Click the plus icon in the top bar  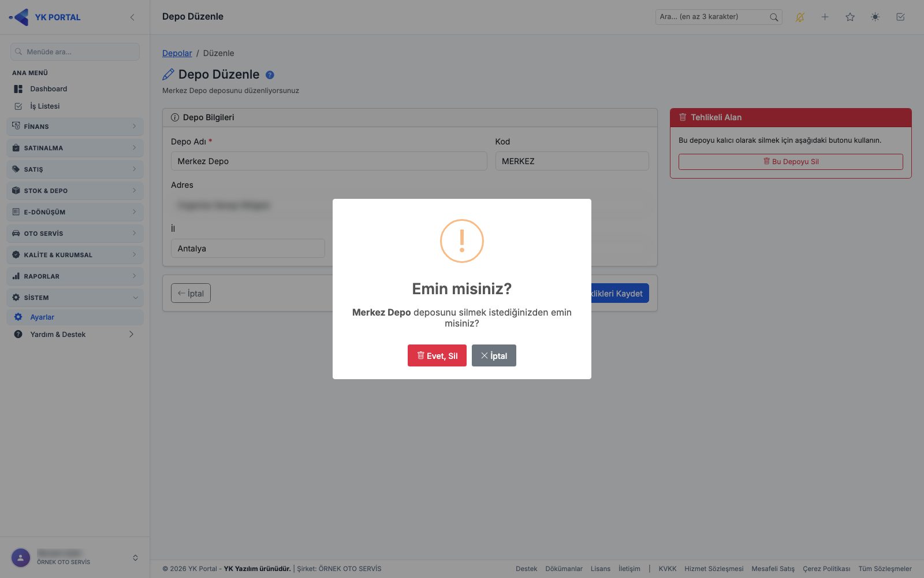coord(825,17)
